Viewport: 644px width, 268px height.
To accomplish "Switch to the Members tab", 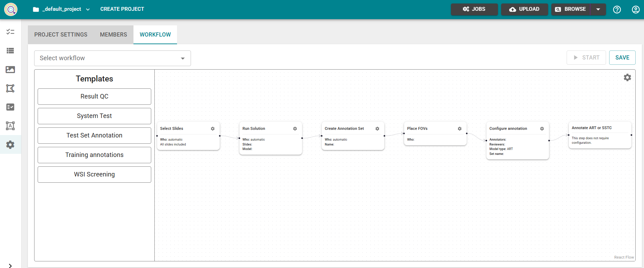I will tap(113, 35).
